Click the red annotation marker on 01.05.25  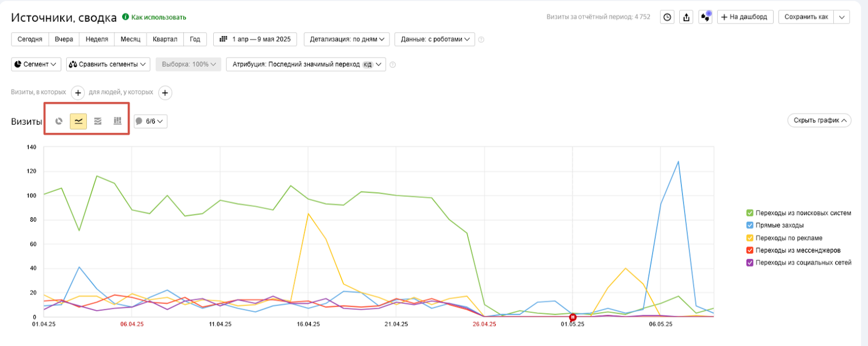pos(572,317)
